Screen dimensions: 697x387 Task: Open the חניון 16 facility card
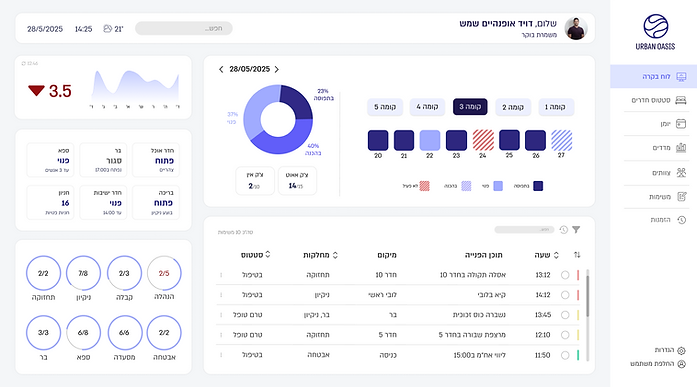(50, 203)
